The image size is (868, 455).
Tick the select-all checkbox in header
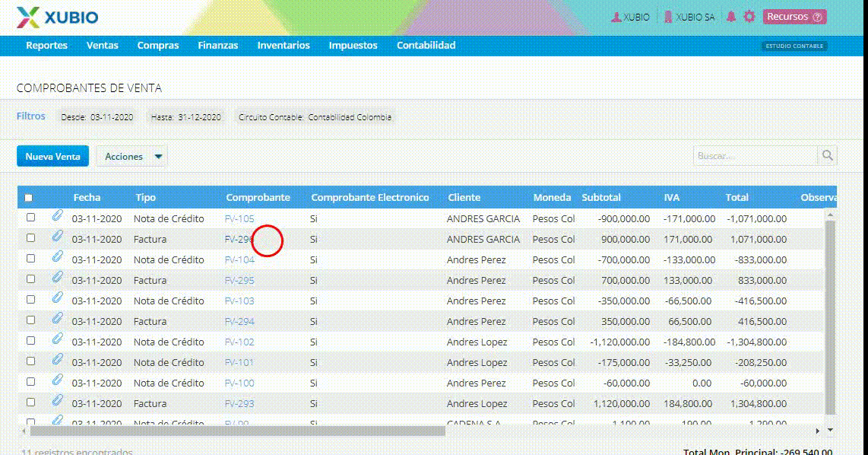point(29,198)
